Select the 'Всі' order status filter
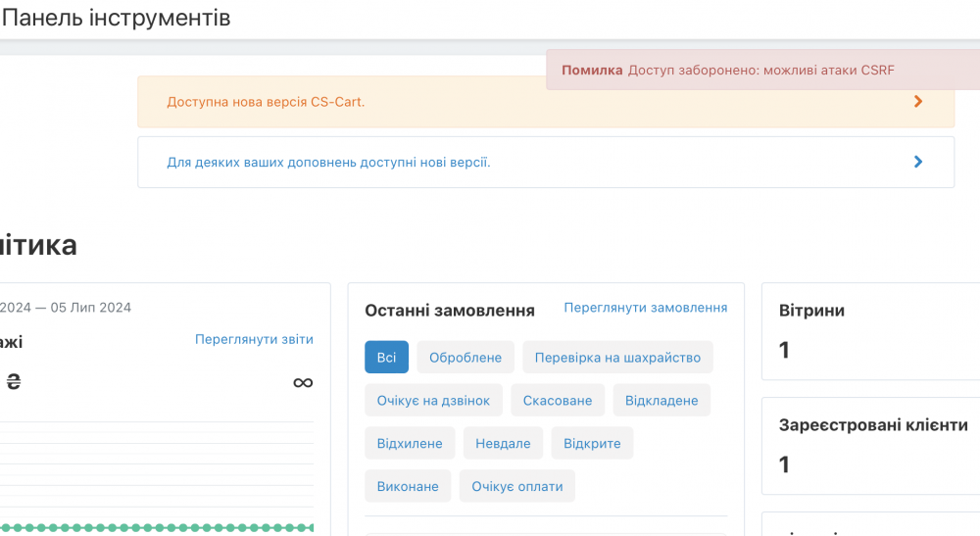This screenshot has width=980, height=536. pos(386,358)
